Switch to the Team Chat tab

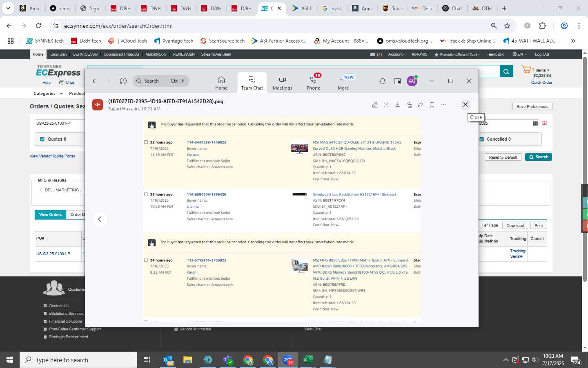click(252, 83)
